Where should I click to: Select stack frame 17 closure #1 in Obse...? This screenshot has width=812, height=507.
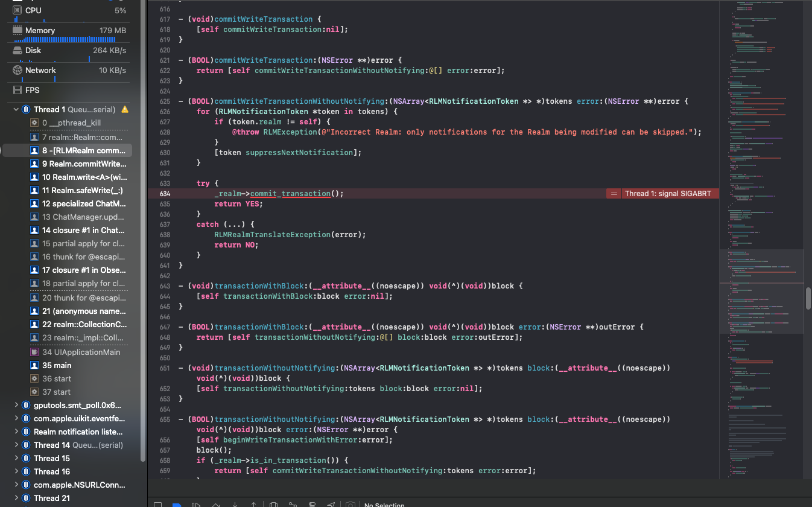coord(68,270)
